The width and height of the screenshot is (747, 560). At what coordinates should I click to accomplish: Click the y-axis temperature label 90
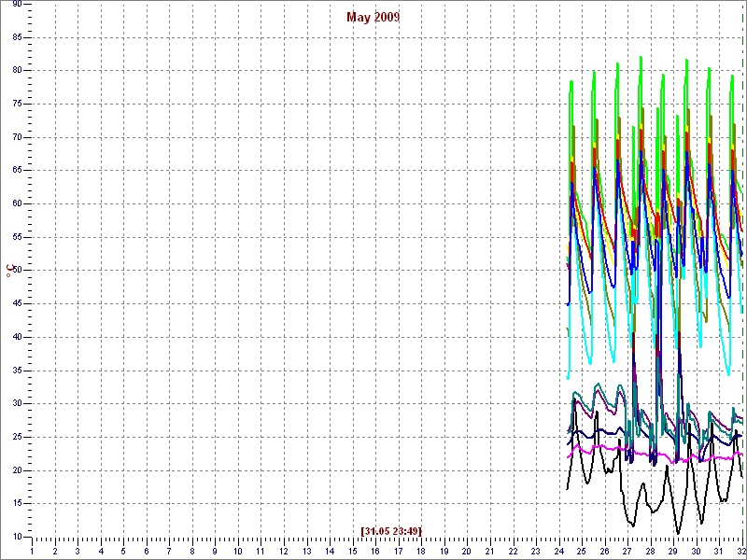coord(17,4)
